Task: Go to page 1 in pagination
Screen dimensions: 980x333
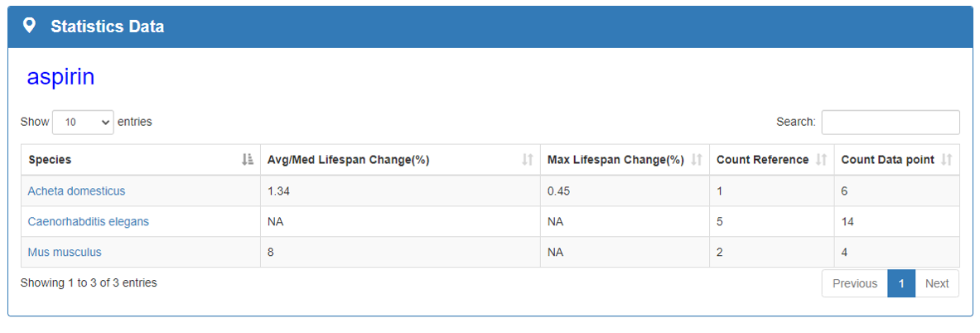Action: pyautogui.click(x=901, y=283)
